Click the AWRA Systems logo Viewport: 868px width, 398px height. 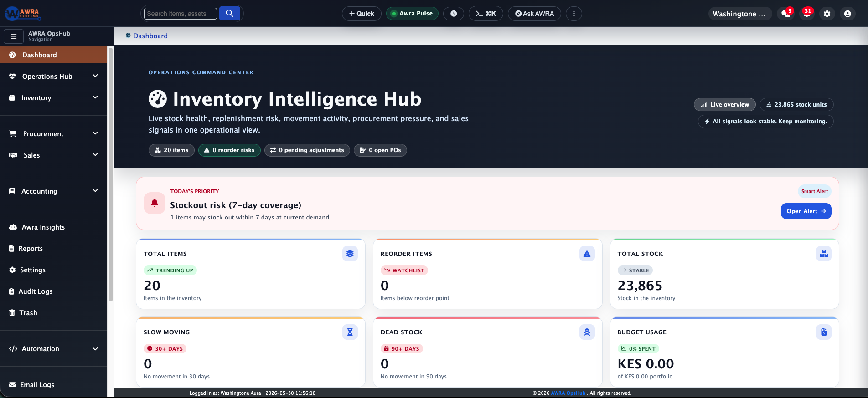23,14
